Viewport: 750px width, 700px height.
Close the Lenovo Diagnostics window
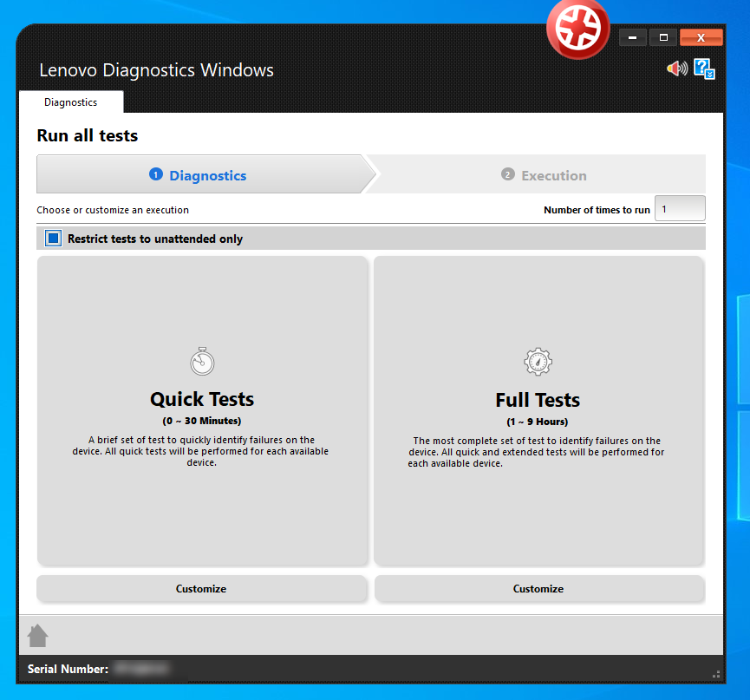point(701,37)
